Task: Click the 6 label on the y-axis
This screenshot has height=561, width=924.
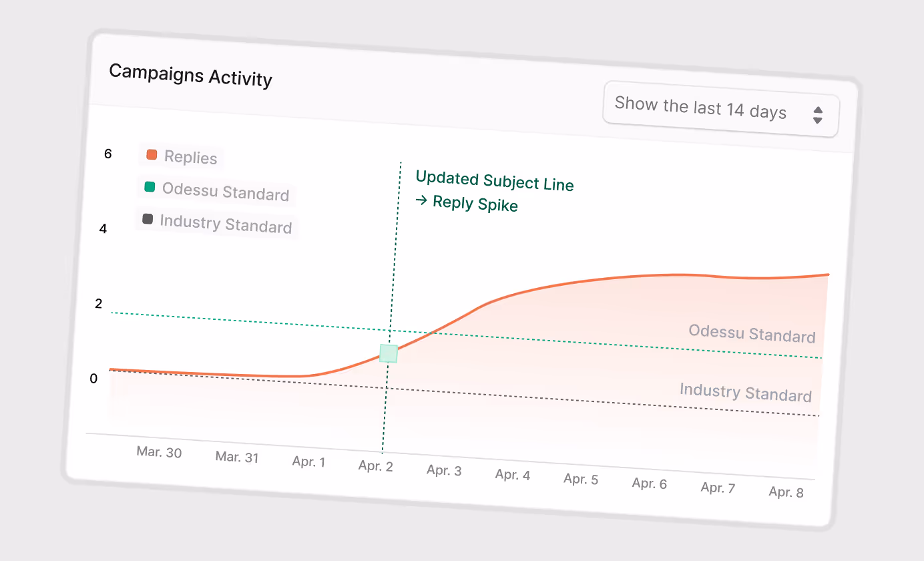Action: pyautogui.click(x=107, y=154)
